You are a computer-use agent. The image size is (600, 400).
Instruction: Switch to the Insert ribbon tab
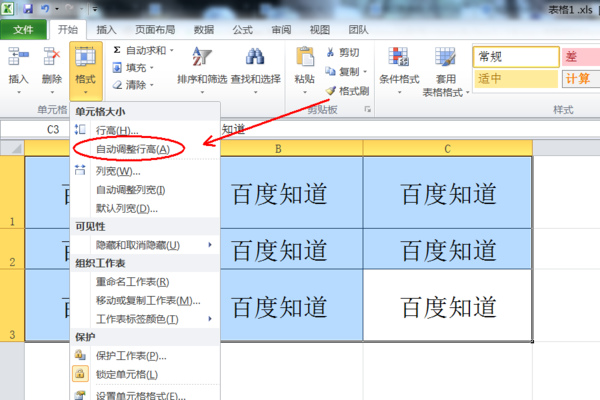tap(106, 29)
